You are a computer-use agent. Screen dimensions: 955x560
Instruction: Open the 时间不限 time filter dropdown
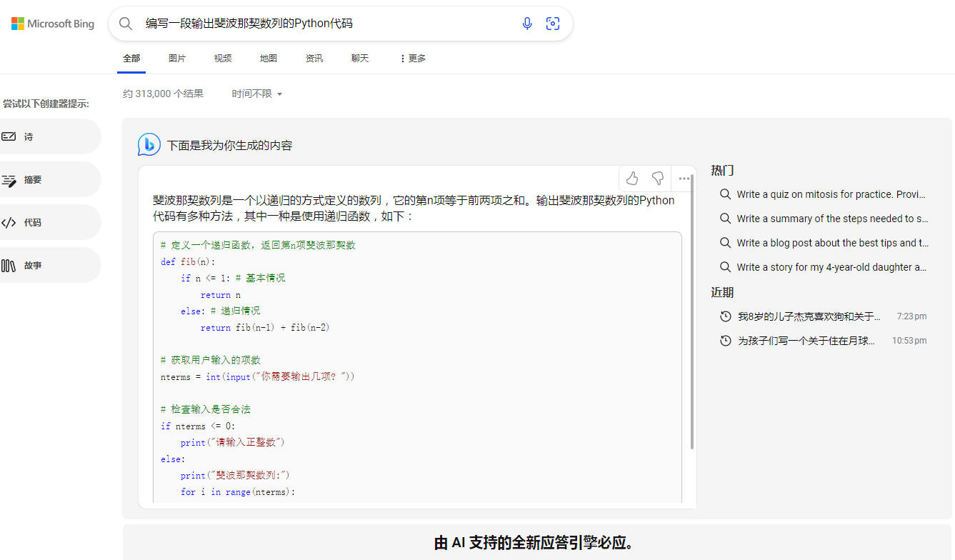coord(257,94)
